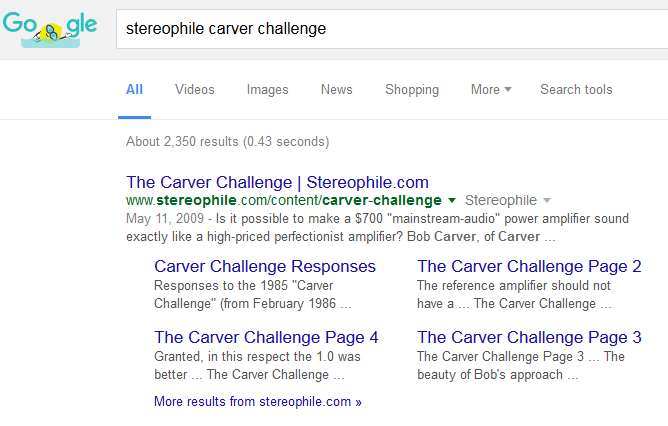The height and width of the screenshot is (426, 668).
Task: Open Search tools options
Action: click(x=576, y=89)
